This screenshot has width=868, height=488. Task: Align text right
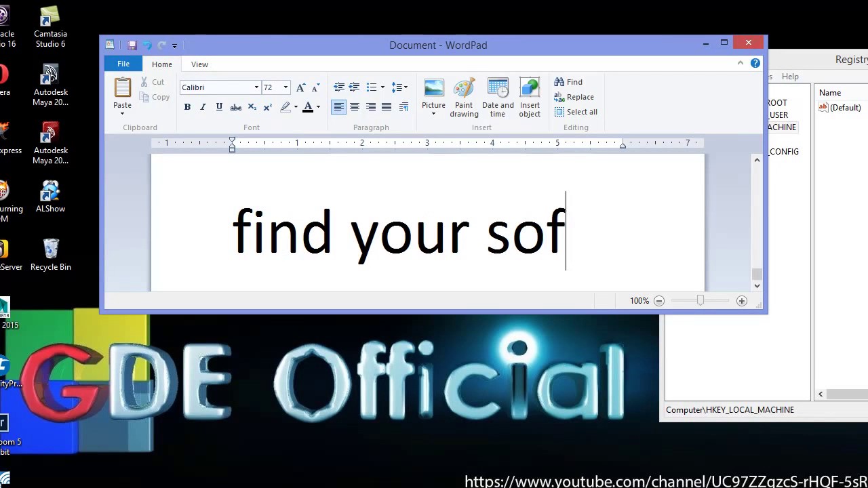point(371,107)
